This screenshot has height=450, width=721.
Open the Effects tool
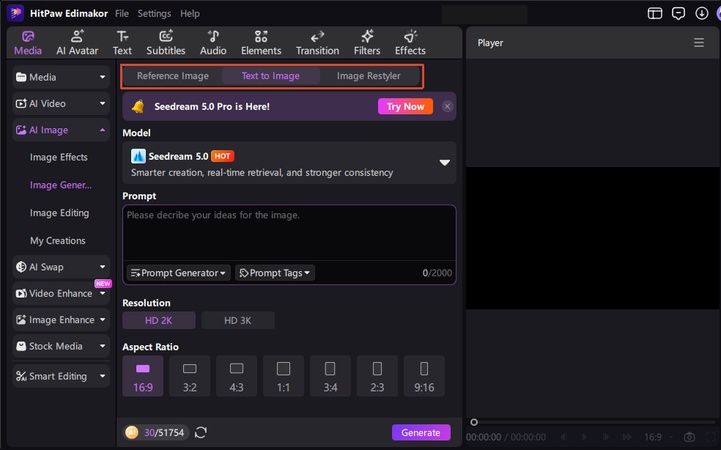point(410,43)
